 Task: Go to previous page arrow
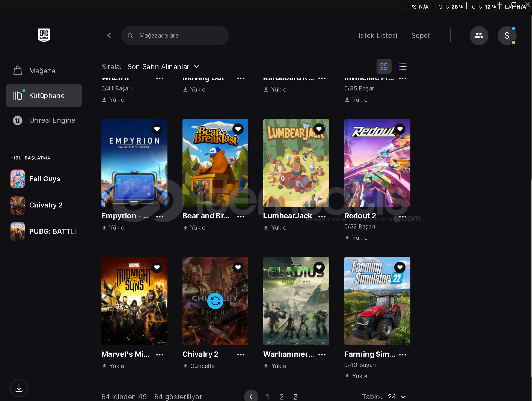(x=251, y=396)
